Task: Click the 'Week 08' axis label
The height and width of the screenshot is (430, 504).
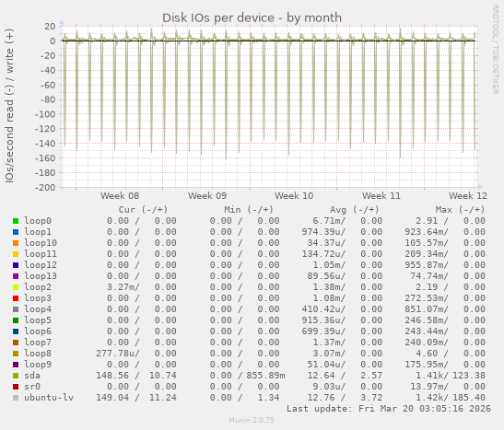Action: coord(120,196)
